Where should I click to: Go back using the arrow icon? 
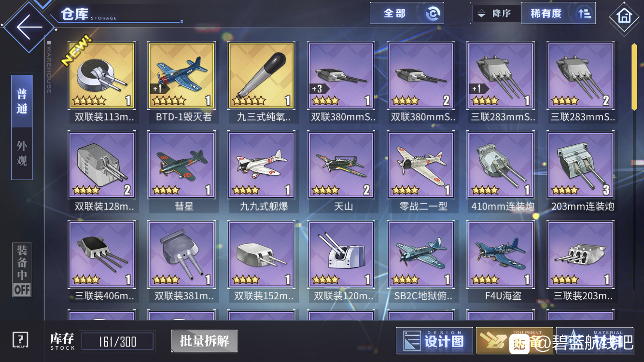29,26
